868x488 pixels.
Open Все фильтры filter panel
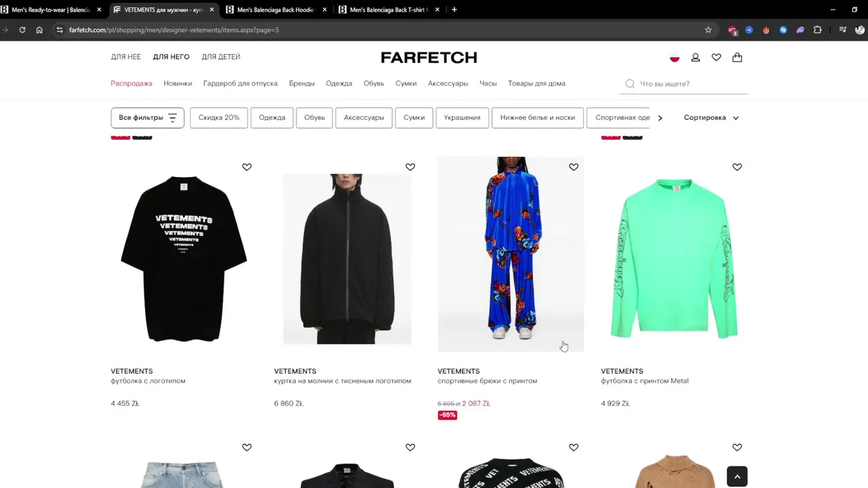point(147,117)
